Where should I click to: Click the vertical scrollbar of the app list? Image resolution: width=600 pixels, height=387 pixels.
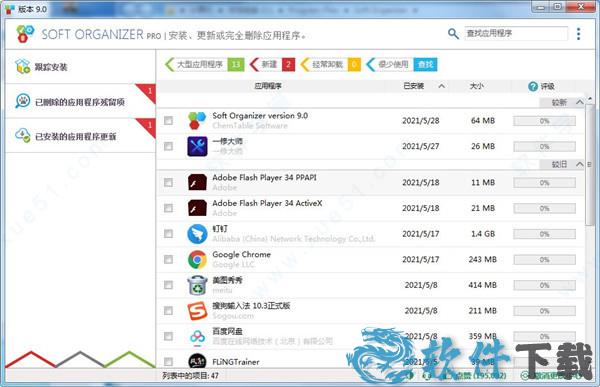point(590,165)
